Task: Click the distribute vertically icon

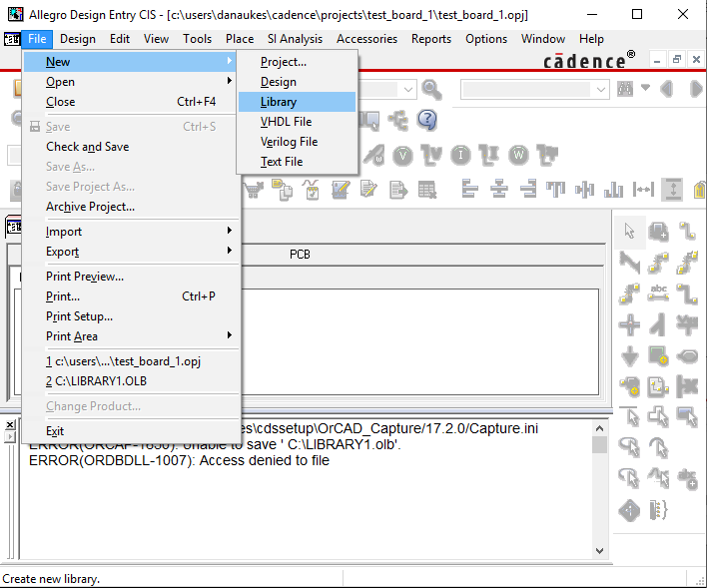Action: click(x=672, y=189)
